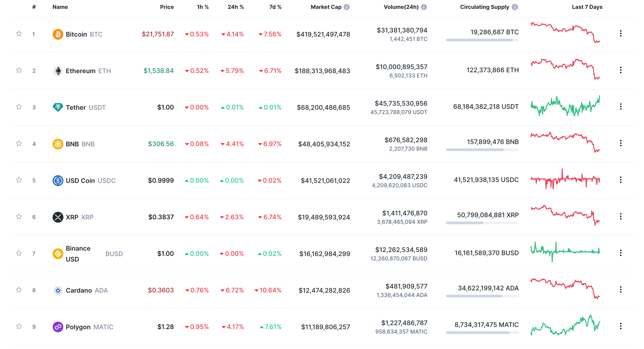Open the Polygon row three-dot menu
This screenshot has width=644, height=349.
(621, 326)
